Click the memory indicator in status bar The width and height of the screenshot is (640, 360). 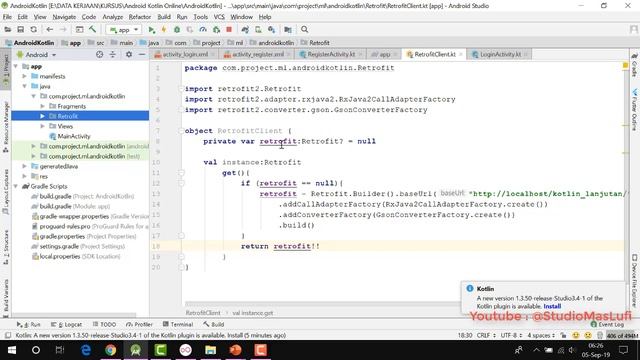point(622,336)
